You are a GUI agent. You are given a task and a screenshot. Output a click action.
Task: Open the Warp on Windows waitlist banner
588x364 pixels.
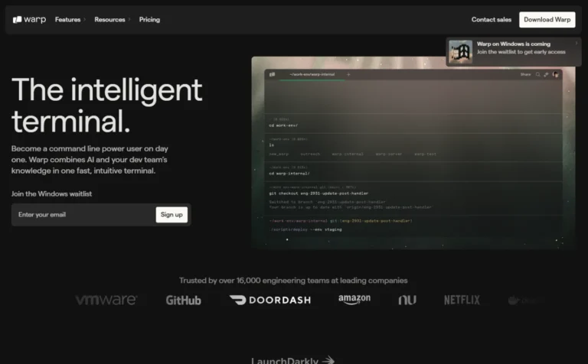[514, 52]
